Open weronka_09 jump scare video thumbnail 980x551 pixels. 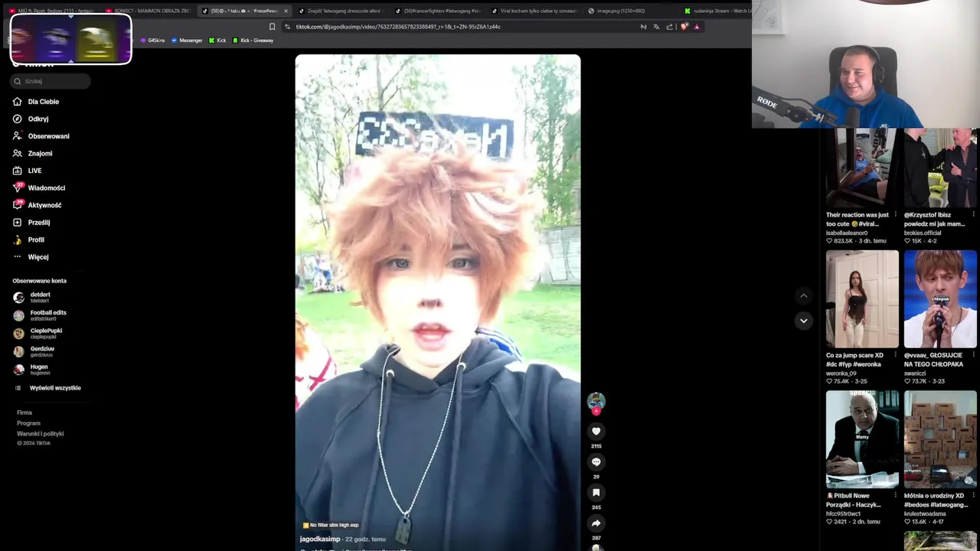[x=862, y=299]
